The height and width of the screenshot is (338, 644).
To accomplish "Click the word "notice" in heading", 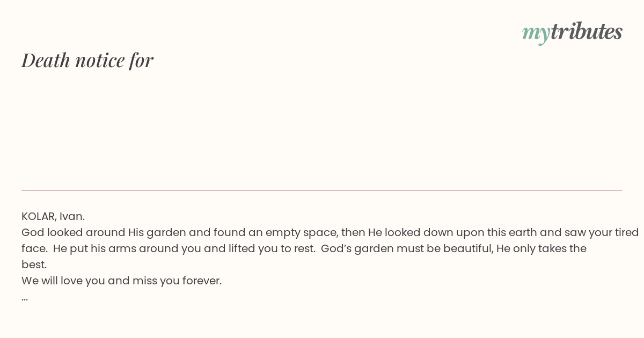I will click(100, 60).
